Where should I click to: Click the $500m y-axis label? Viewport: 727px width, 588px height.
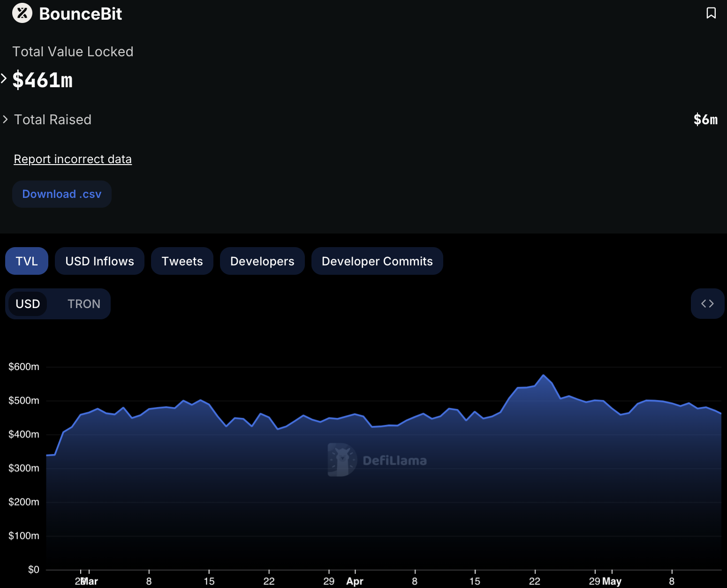tap(24, 400)
